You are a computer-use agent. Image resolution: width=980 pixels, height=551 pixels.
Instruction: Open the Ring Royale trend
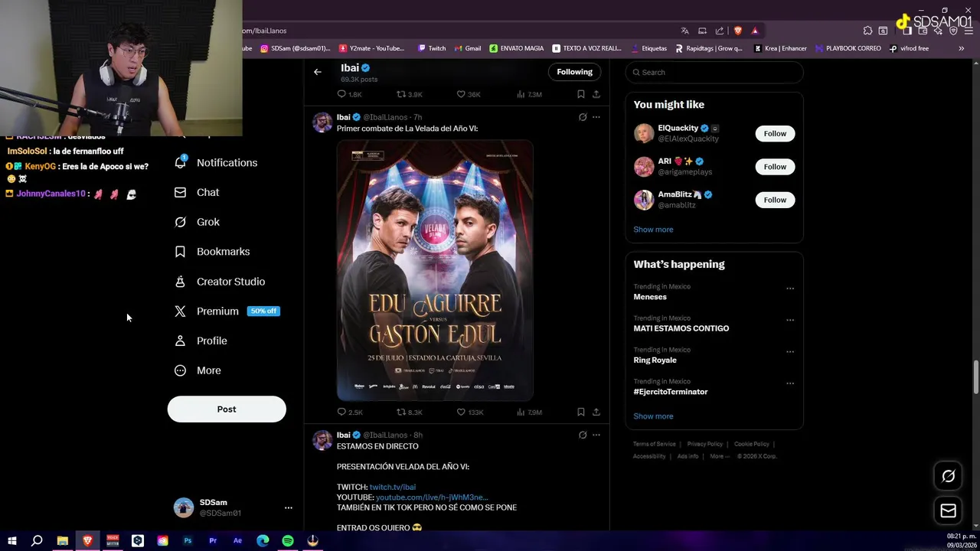(655, 360)
